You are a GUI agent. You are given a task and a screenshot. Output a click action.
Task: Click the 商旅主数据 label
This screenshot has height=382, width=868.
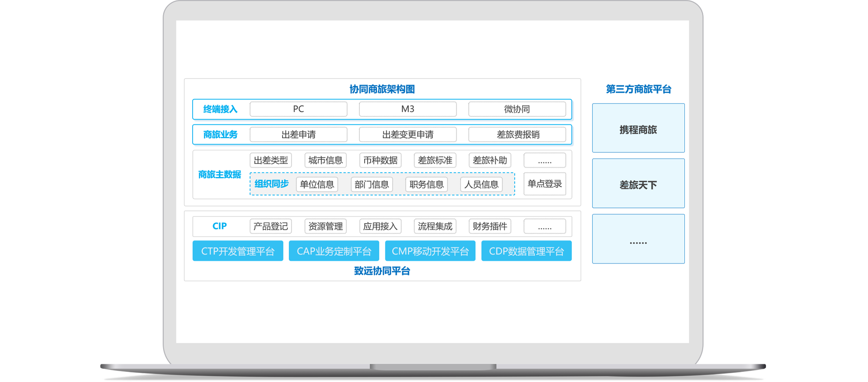pos(220,175)
